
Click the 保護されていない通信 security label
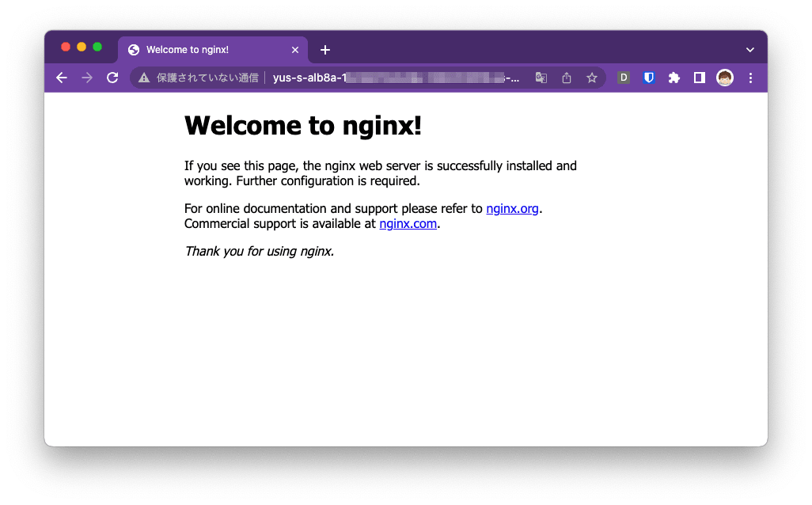click(207, 78)
